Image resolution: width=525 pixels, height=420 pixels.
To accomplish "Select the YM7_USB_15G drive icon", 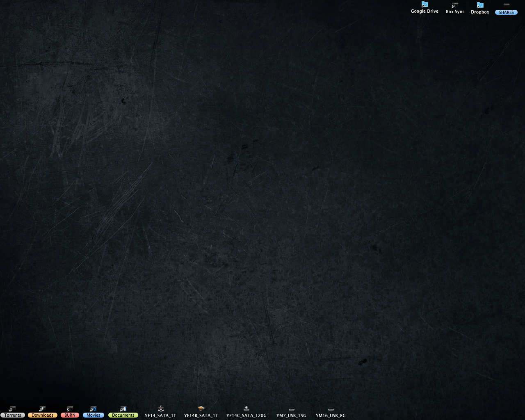I will pos(291,409).
